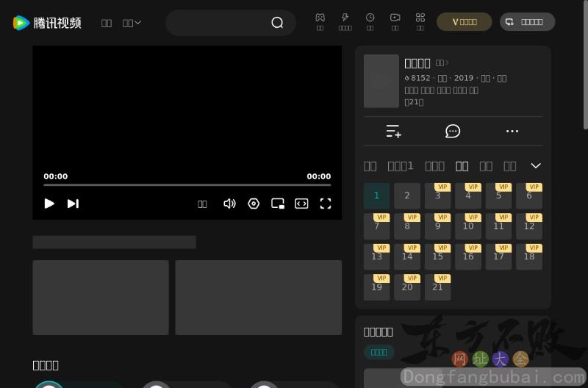Viewport: 588px width, 388px height.
Task: Open player settings hexagon icon
Action: 254,204
